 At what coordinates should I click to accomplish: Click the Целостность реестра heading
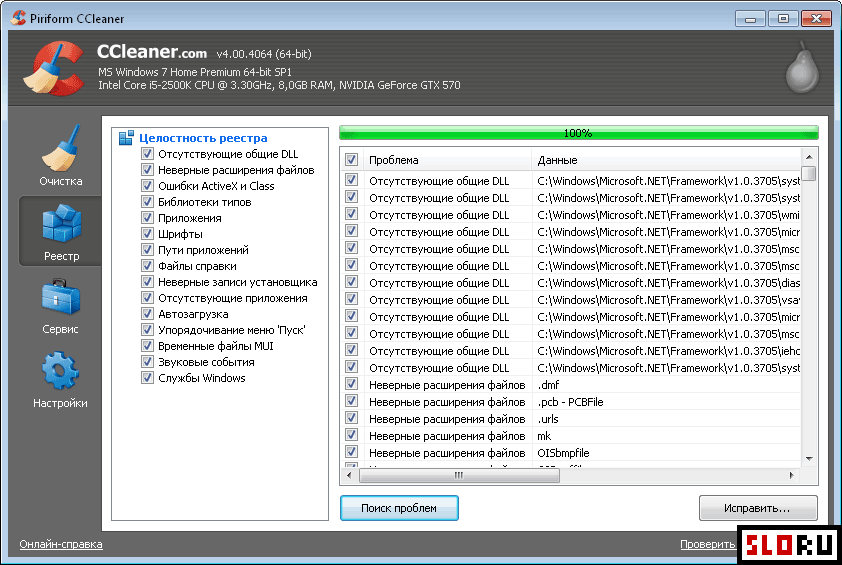pyautogui.click(x=203, y=138)
